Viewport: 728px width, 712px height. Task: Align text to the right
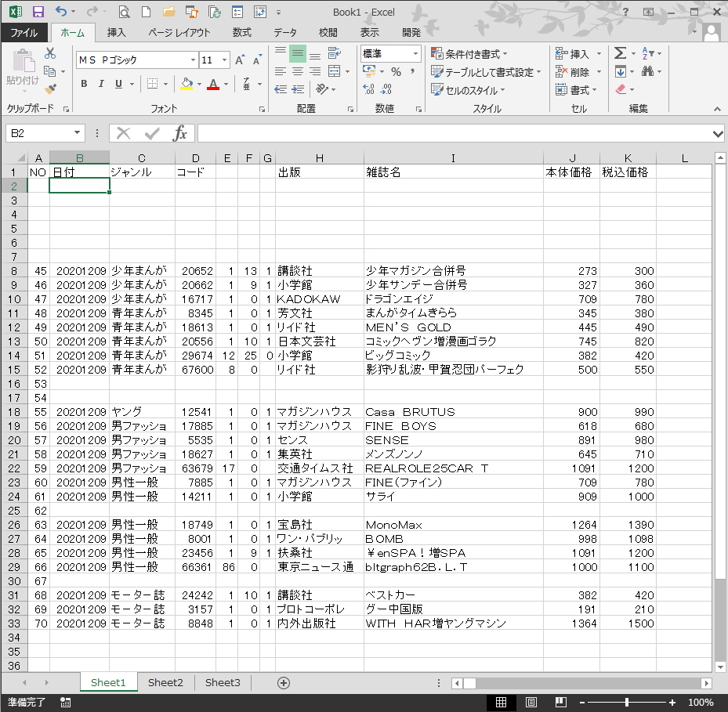(315, 71)
